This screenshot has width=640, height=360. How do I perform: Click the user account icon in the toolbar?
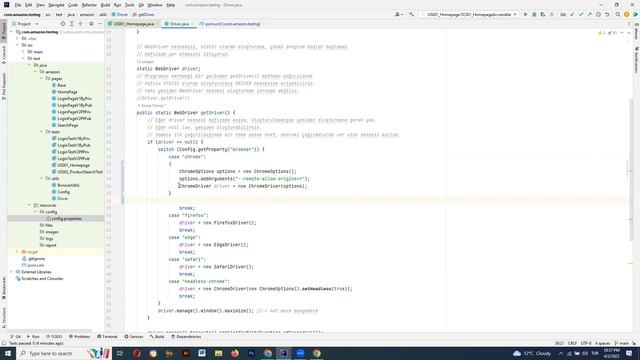click(398, 14)
